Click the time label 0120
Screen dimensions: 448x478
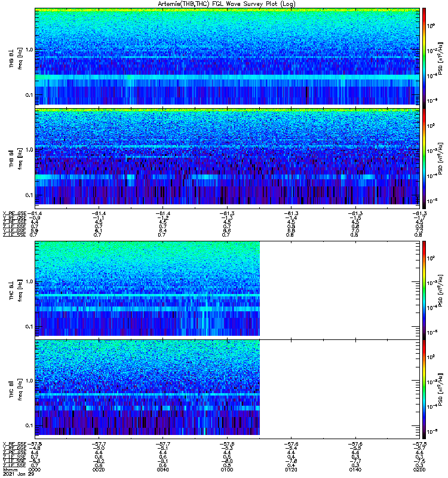291,470
